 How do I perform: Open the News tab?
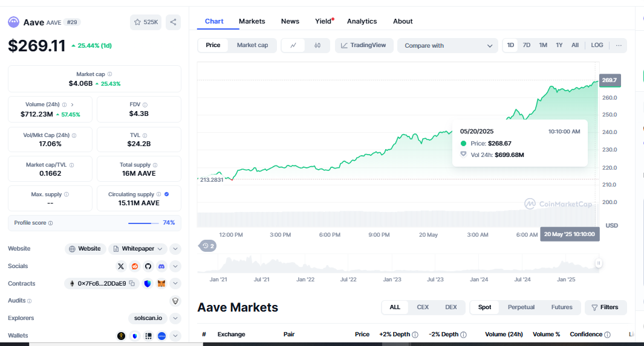pyautogui.click(x=290, y=21)
